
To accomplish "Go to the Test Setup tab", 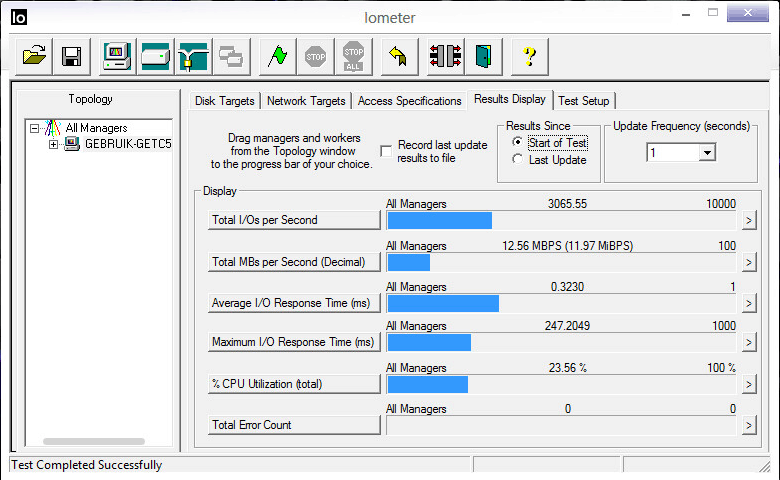I will tap(584, 101).
